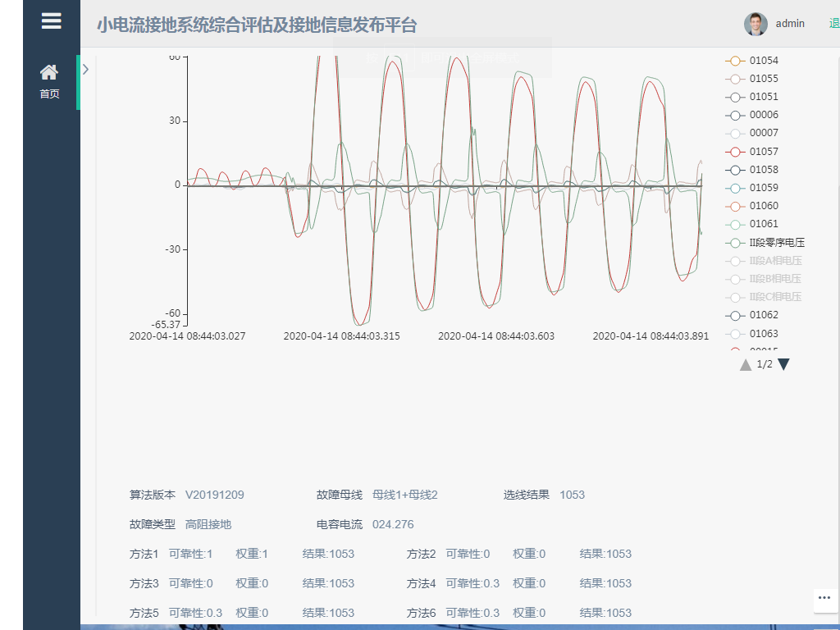The width and height of the screenshot is (840, 630).
Task: Open the ellipsis more-options button bottom right
Action: pos(824,600)
